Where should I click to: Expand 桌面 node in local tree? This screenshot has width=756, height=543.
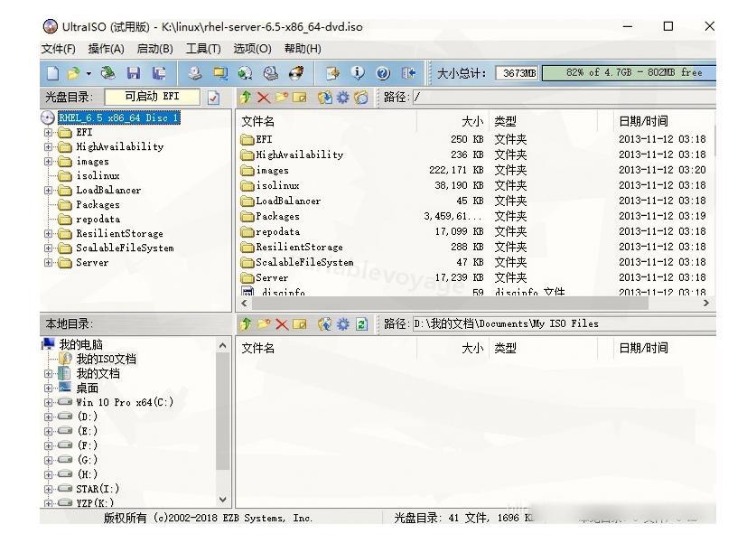point(48,389)
